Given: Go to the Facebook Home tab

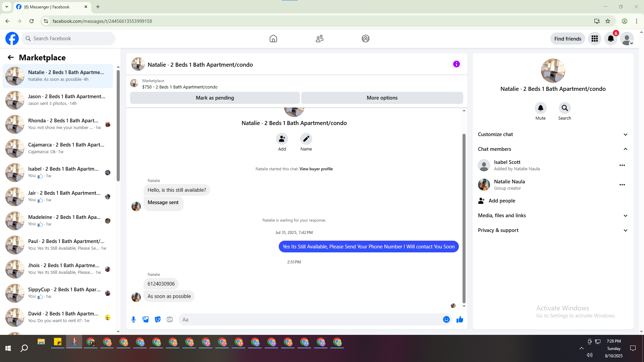Looking at the screenshot, I should coord(273,39).
